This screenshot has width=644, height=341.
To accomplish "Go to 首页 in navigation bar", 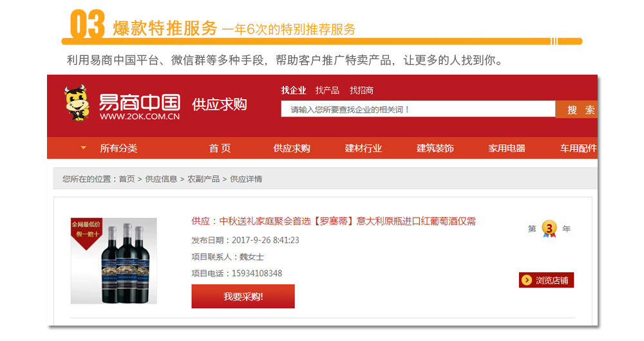I will point(220,148).
